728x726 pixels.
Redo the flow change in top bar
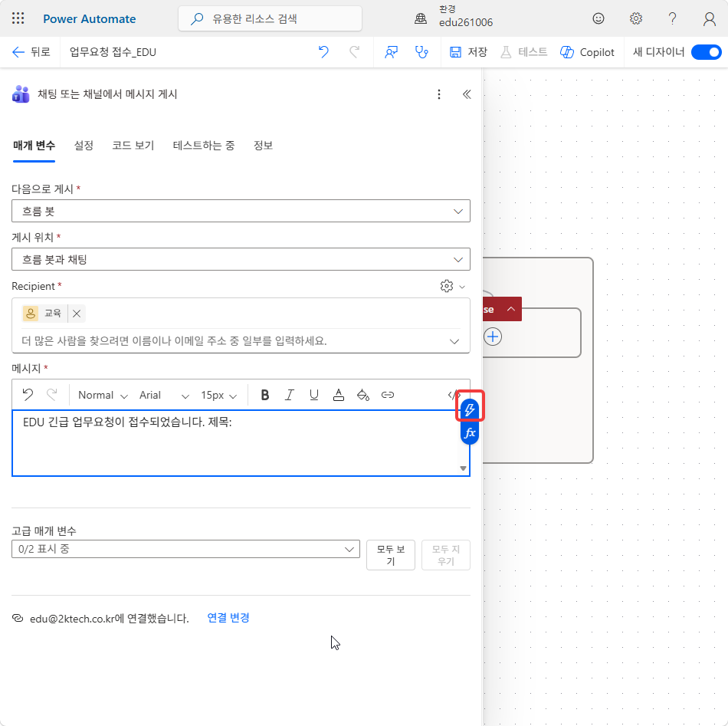click(x=354, y=52)
